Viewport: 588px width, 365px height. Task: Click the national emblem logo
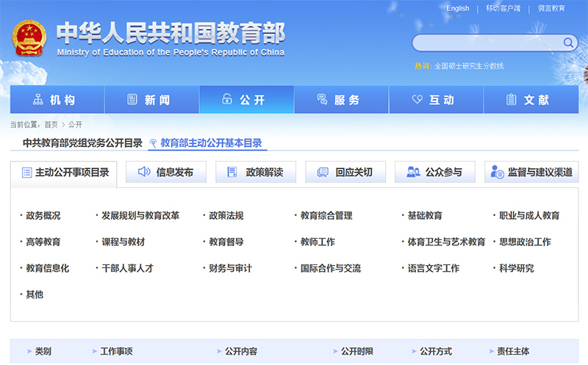click(29, 38)
